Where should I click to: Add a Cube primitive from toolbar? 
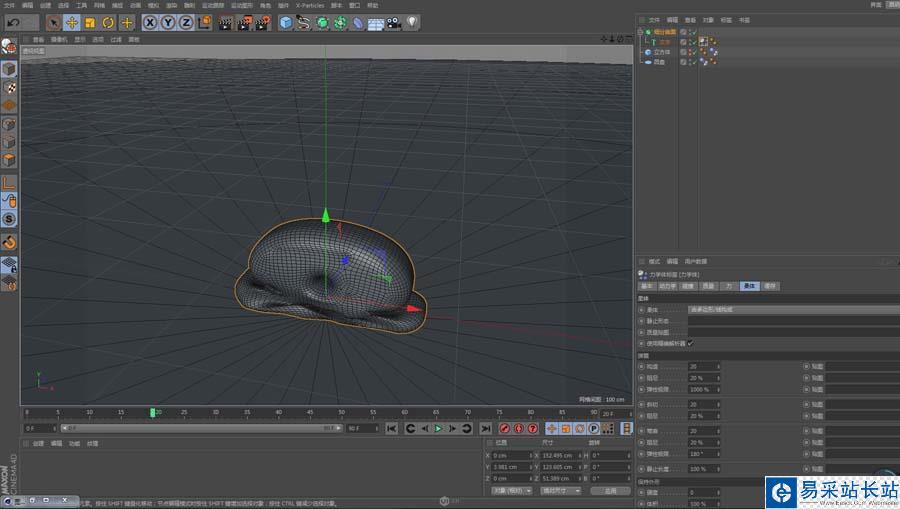click(x=286, y=22)
